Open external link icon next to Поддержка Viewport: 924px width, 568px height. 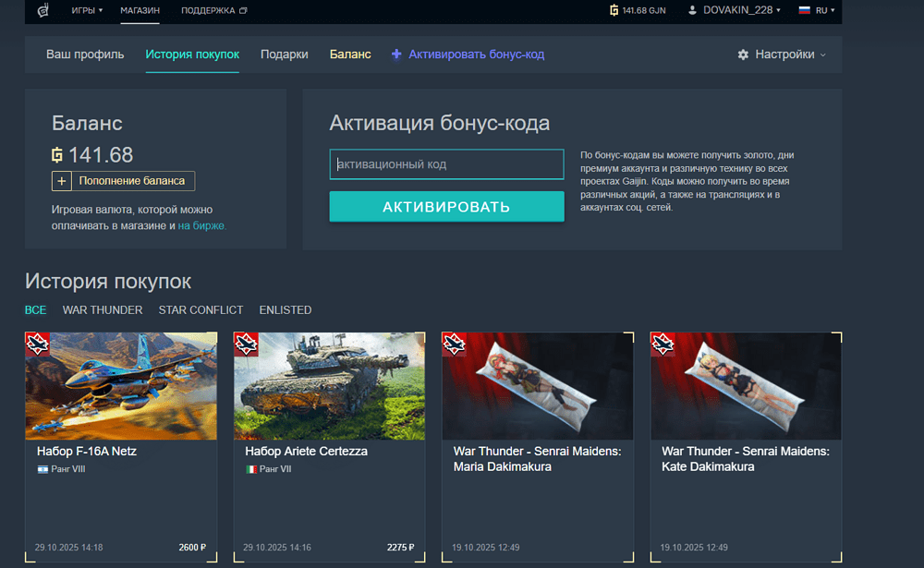(x=243, y=11)
